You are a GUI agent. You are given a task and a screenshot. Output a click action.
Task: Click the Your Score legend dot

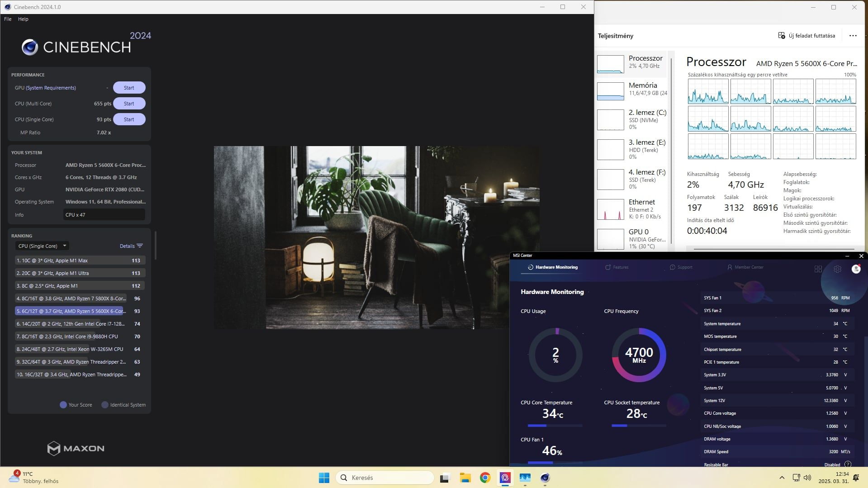[x=63, y=405]
